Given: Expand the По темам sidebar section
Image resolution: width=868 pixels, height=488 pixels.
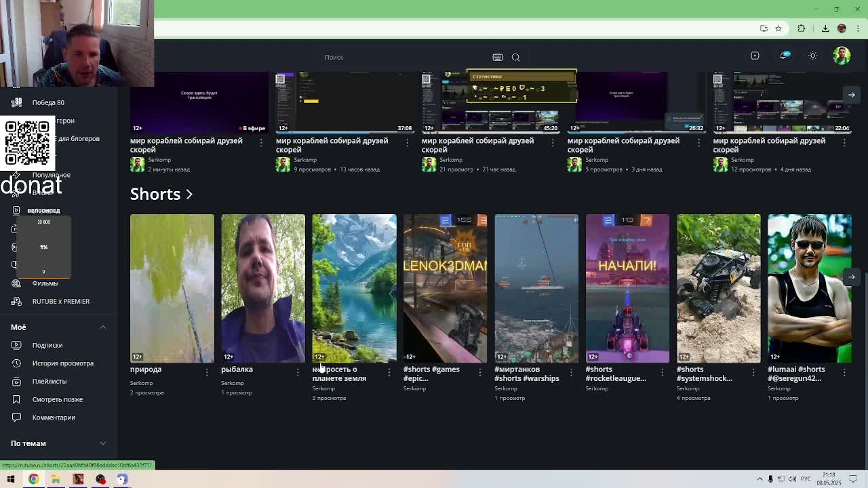Looking at the screenshot, I should 102,443.
